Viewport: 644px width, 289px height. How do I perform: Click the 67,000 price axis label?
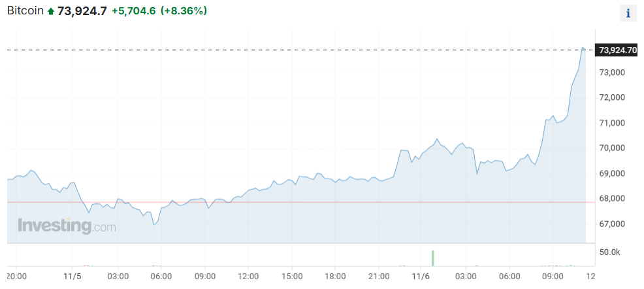coord(613,224)
